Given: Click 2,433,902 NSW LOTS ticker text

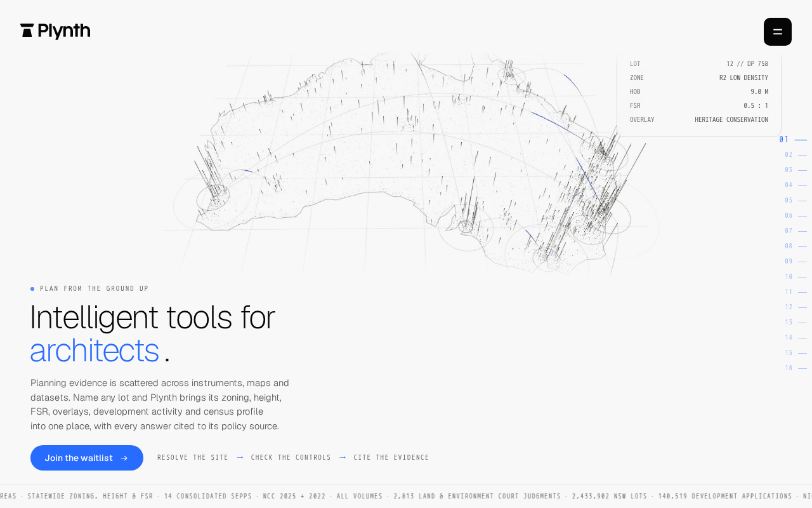Looking at the screenshot, I should pos(610,497).
